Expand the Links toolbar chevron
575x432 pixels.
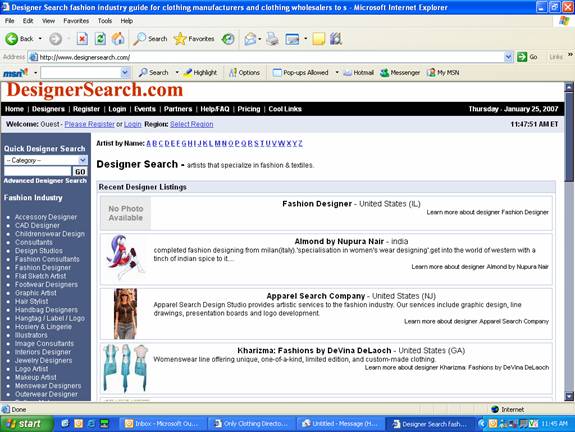click(570, 55)
